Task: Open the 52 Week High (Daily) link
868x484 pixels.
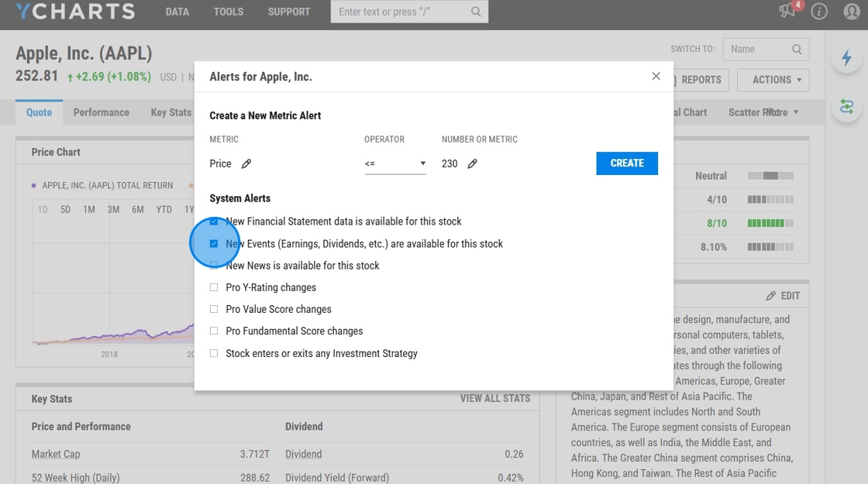Action: (75, 477)
